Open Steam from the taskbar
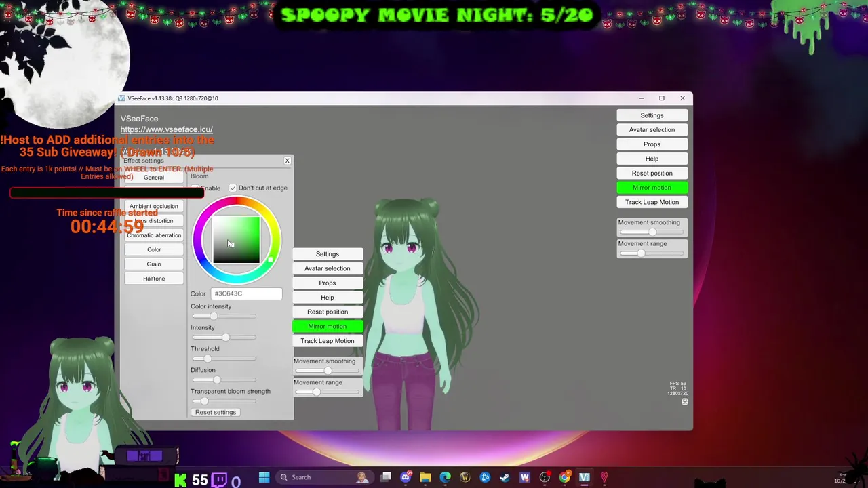The image size is (868, 488). [x=505, y=477]
